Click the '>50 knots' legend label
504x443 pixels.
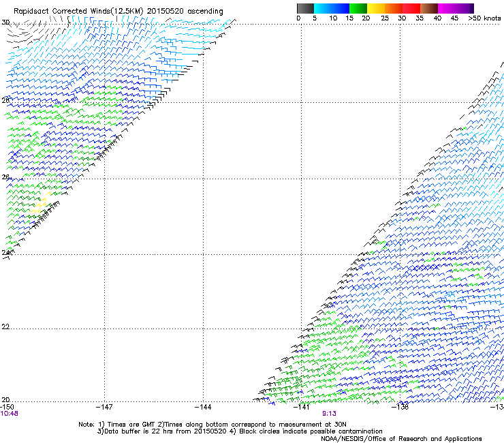pos(484,18)
